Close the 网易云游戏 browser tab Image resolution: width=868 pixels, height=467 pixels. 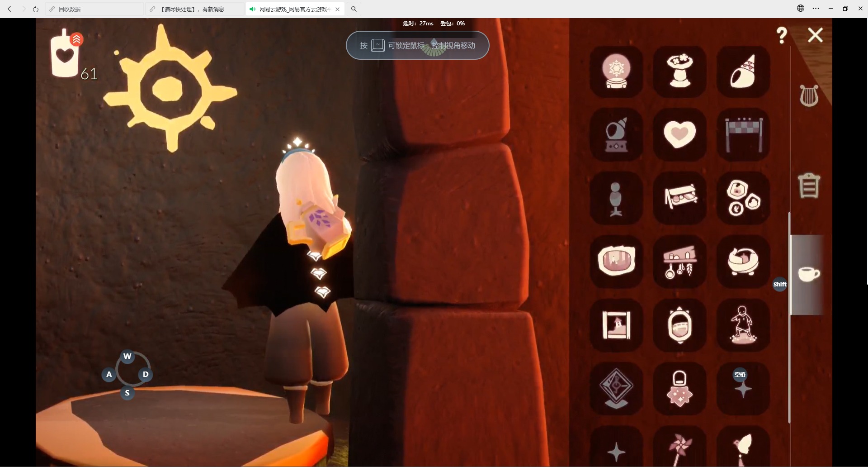point(337,9)
